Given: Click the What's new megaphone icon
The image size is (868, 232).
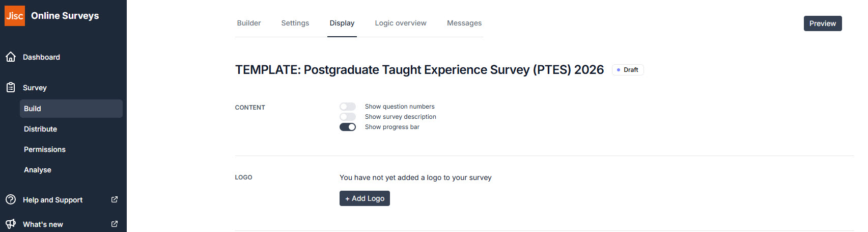Looking at the screenshot, I should click(x=11, y=224).
